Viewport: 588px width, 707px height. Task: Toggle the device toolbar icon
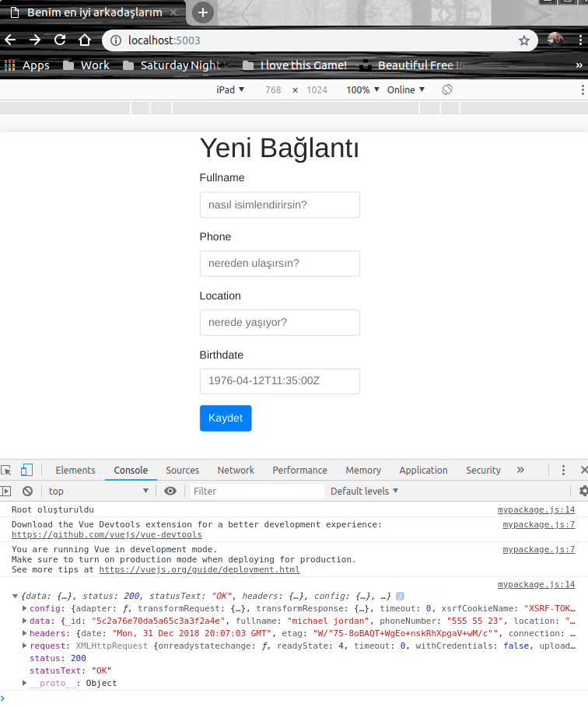pyautogui.click(x=27, y=470)
